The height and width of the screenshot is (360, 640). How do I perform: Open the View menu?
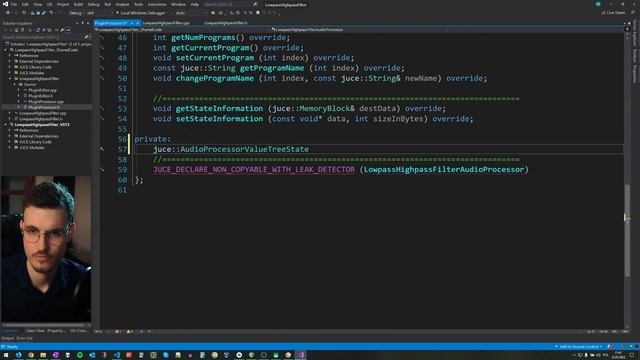click(38, 4)
